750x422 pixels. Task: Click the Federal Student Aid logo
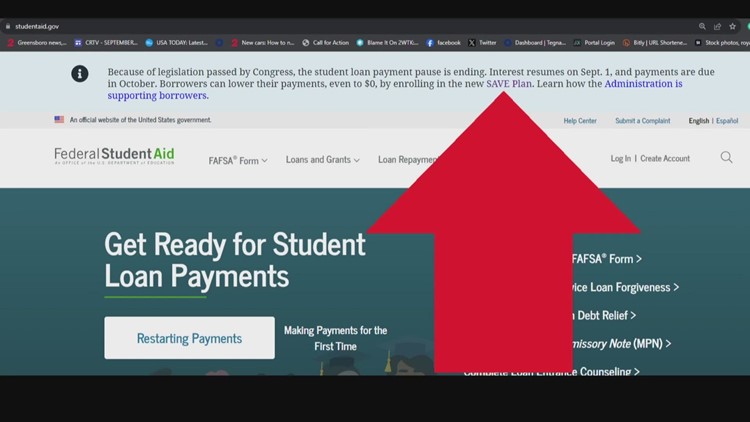pos(114,156)
